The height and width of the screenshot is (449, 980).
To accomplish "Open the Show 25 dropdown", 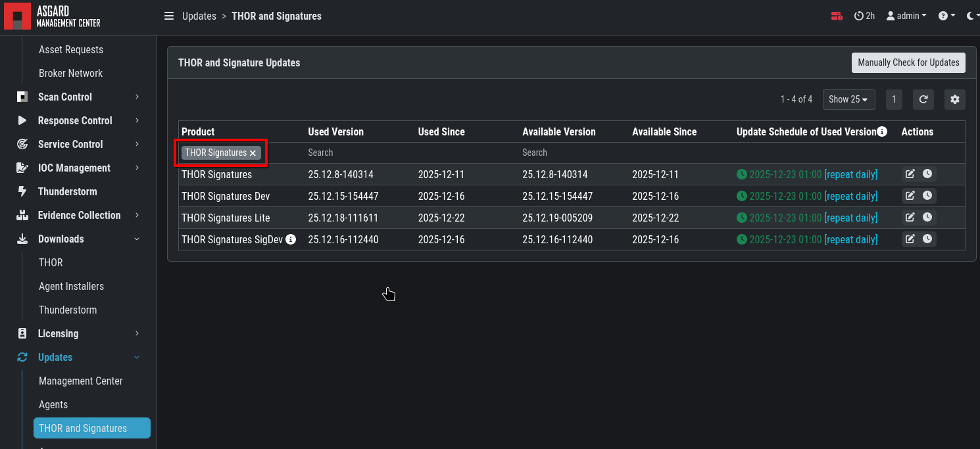I will pos(848,99).
